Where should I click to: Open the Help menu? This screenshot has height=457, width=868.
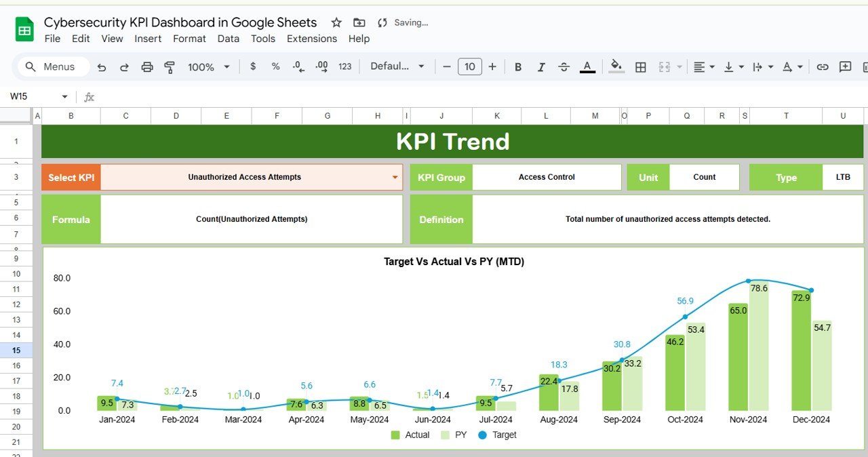click(359, 39)
